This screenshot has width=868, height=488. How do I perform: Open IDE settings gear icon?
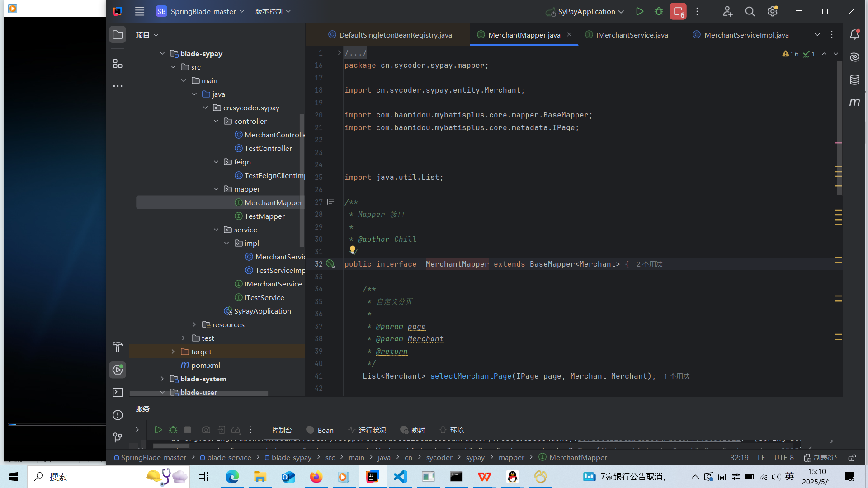click(x=773, y=12)
